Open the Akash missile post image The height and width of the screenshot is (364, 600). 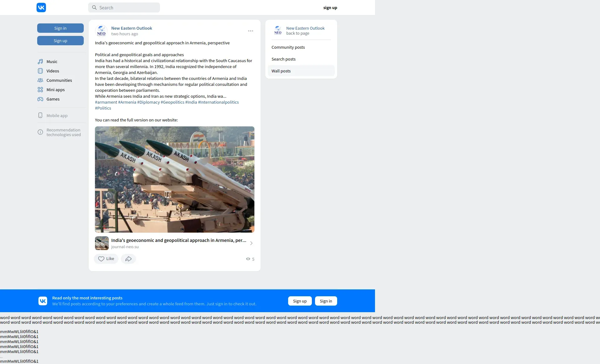click(x=175, y=179)
